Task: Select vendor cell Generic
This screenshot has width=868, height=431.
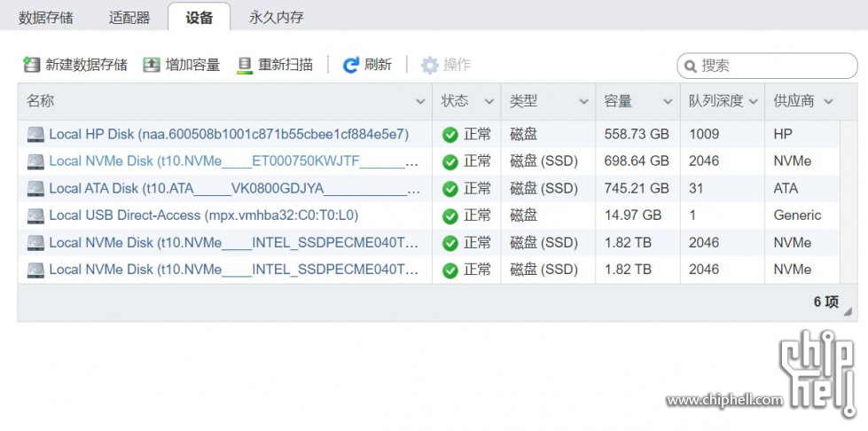Action: click(x=798, y=215)
